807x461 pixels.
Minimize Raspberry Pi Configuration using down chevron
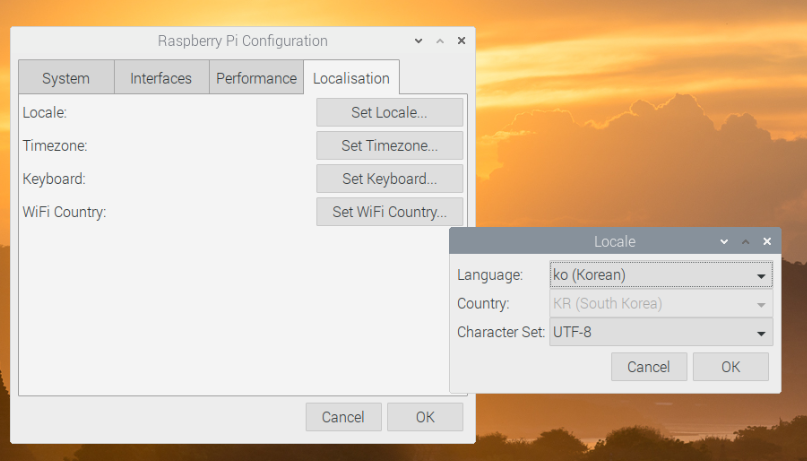(418, 41)
